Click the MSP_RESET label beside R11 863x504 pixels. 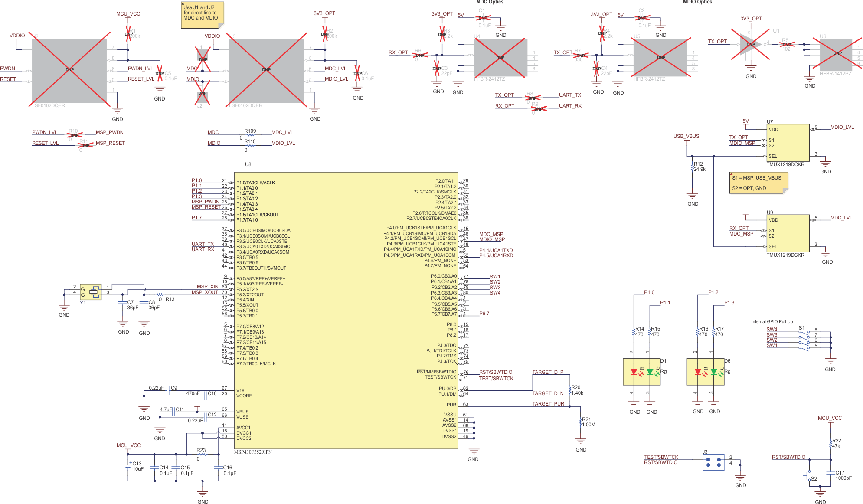pos(110,143)
